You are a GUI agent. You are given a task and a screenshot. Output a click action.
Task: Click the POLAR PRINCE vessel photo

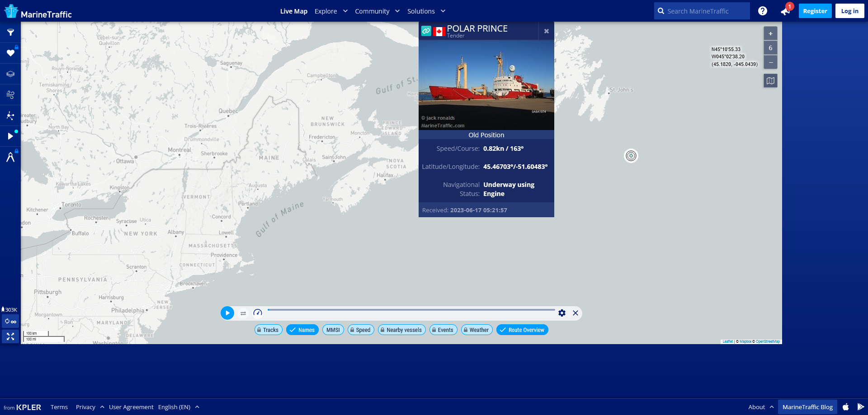(486, 85)
